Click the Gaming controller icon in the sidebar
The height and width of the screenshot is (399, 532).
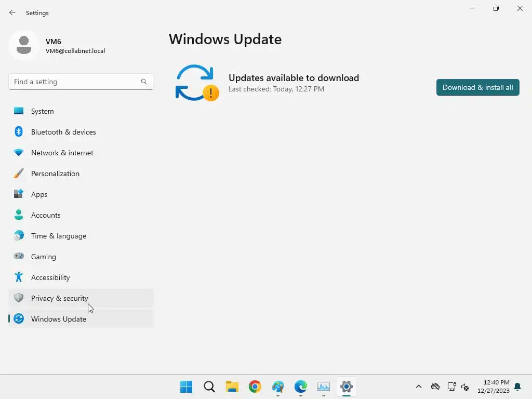coord(19,256)
